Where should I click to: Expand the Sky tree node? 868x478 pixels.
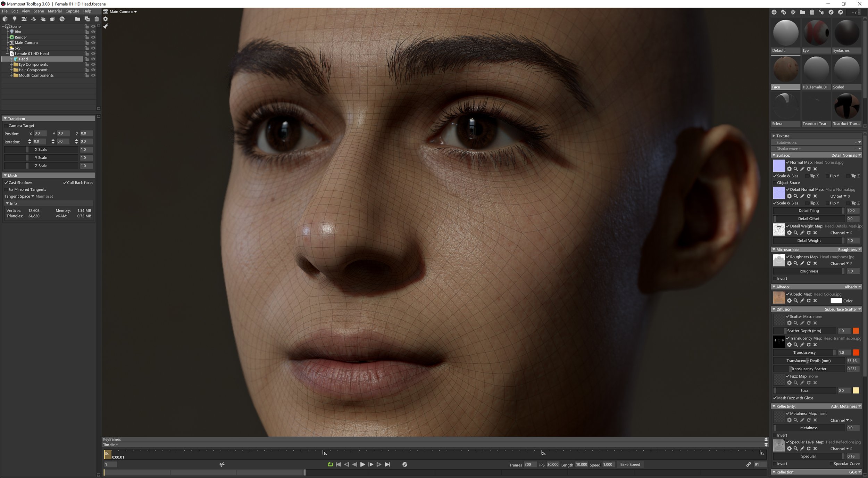pyautogui.click(x=7, y=48)
